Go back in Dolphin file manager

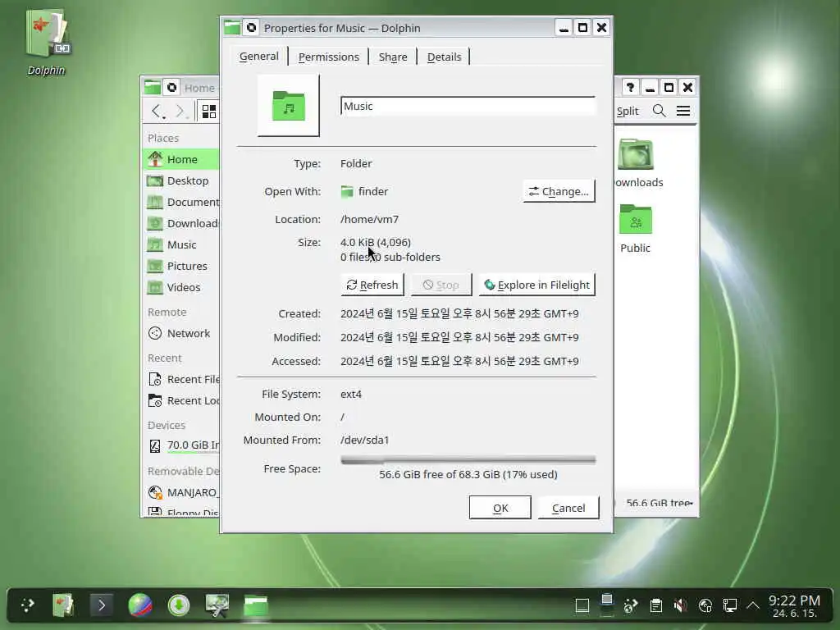(157, 111)
